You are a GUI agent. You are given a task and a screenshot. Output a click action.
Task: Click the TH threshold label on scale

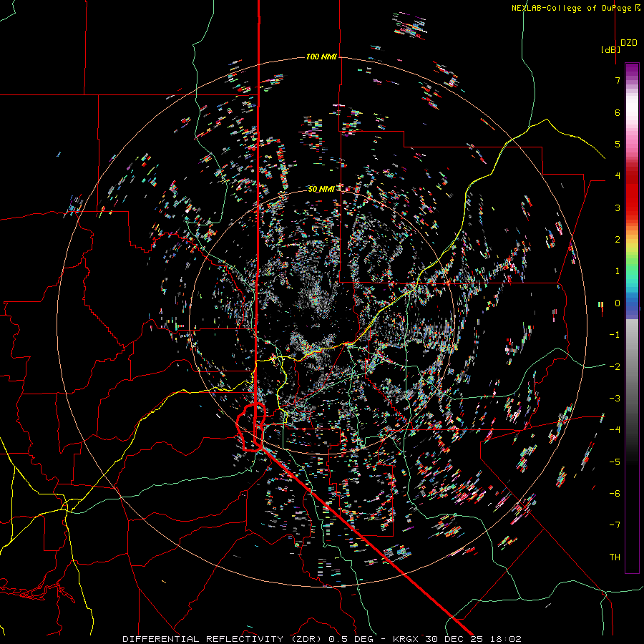pyautogui.click(x=615, y=557)
